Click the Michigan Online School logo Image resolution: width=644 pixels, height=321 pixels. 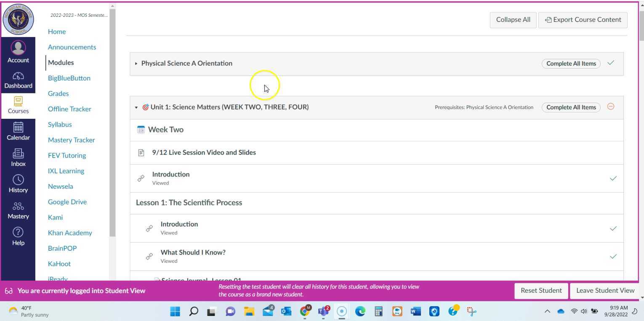pos(18,19)
